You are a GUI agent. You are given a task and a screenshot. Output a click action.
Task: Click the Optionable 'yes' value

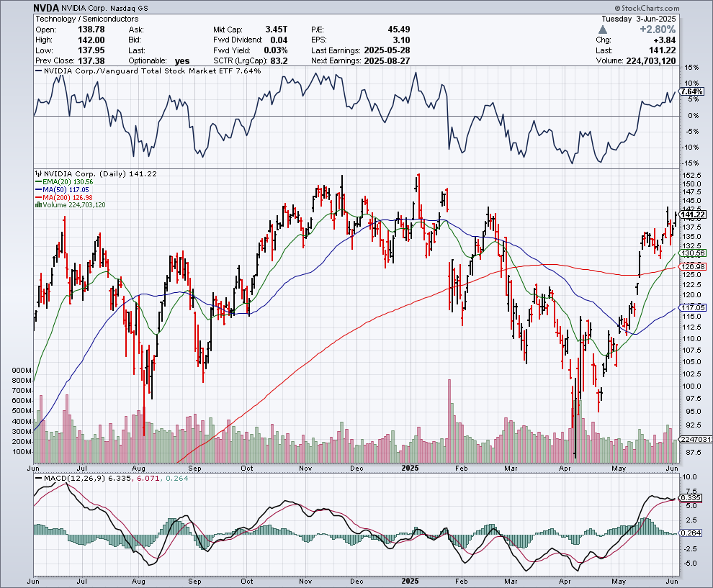(x=182, y=61)
